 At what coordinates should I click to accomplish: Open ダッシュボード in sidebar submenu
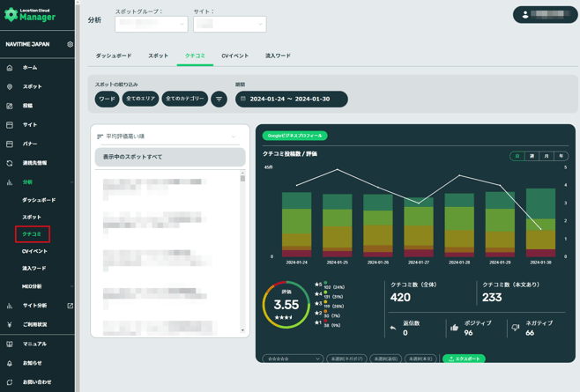39,200
